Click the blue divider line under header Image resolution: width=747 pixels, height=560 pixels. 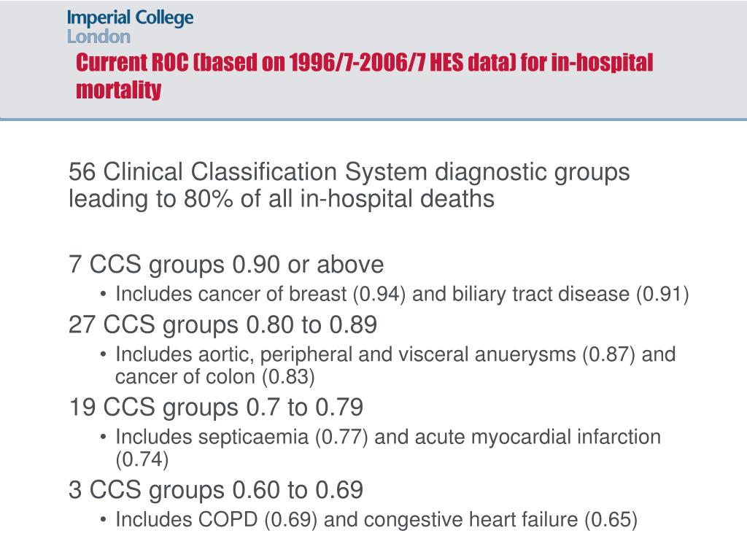point(373,119)
